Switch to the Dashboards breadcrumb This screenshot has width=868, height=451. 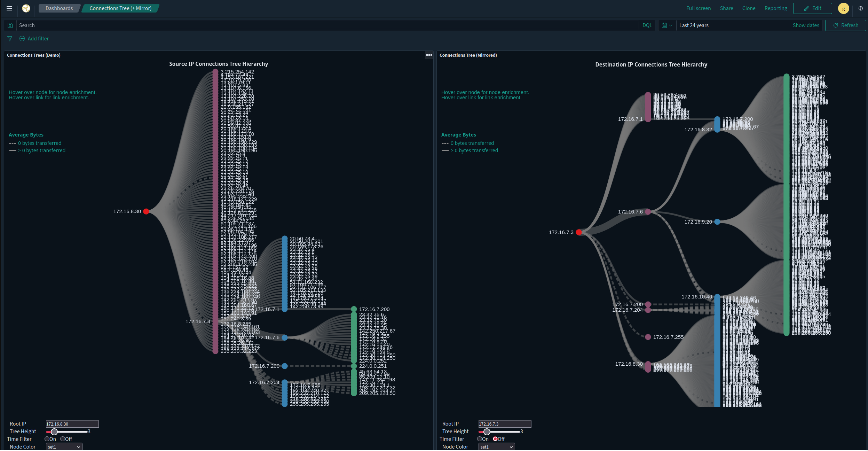[x=59, y=8]
